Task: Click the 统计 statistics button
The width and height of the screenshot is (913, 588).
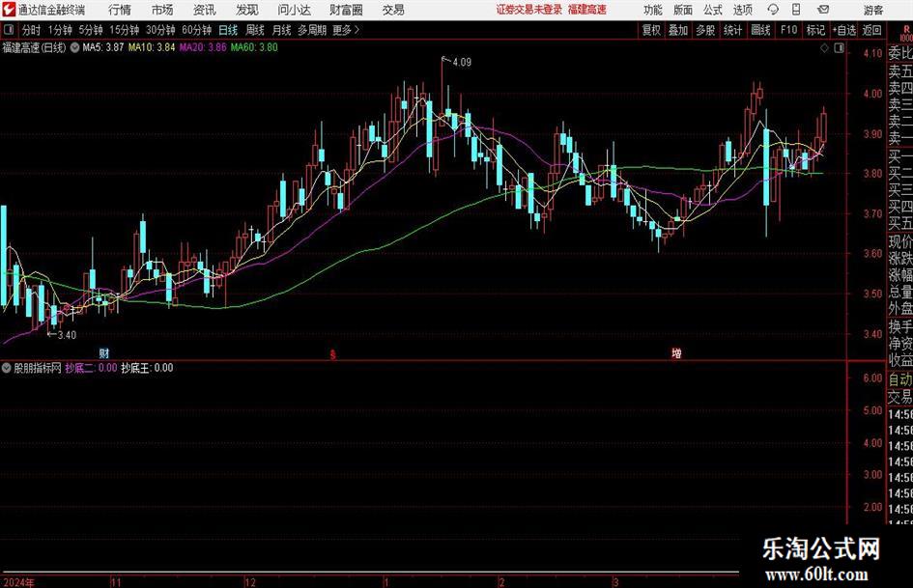Action: (x=732, y=30)
